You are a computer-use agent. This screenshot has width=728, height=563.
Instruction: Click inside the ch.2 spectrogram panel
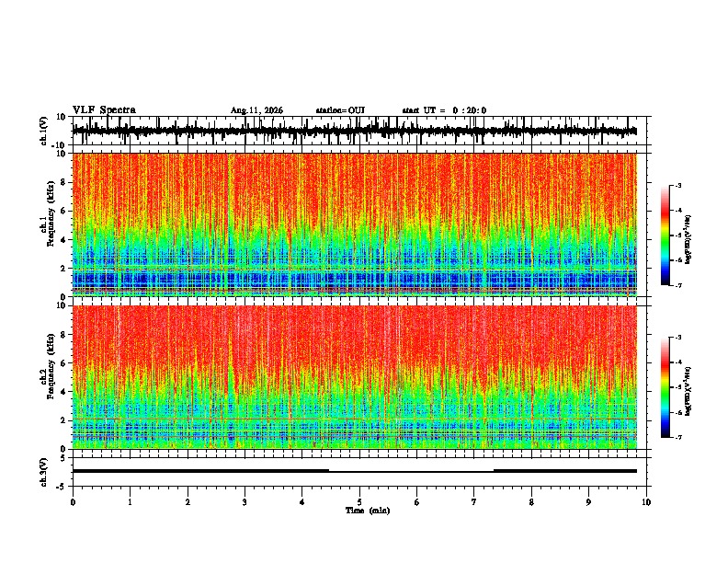355,377
